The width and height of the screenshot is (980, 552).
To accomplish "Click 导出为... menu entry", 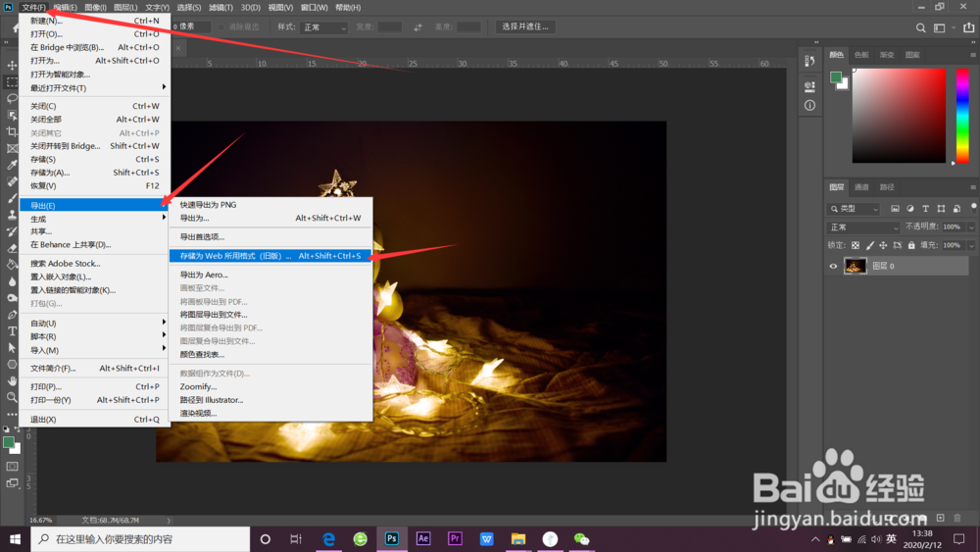I will point(270,219).
